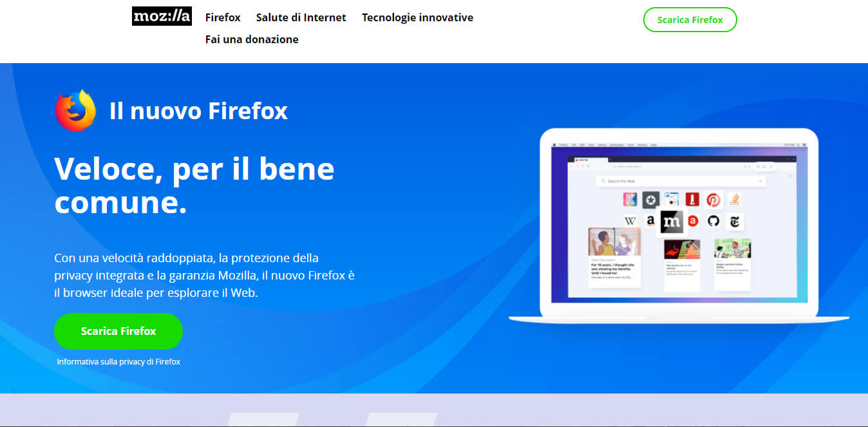Open the Tecnologie innovative menu
Image resolution: width=868 pixels, height=427 pixels.
pos(417,17)
